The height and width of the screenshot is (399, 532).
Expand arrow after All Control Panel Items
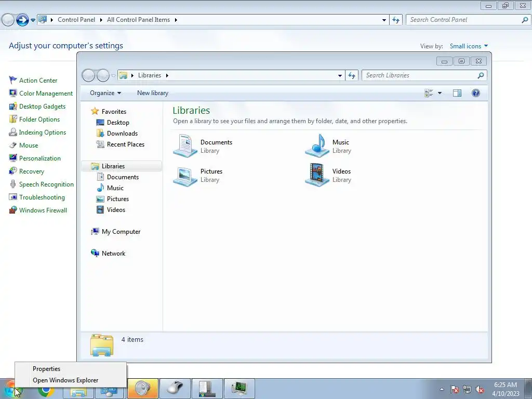point(176,20)
